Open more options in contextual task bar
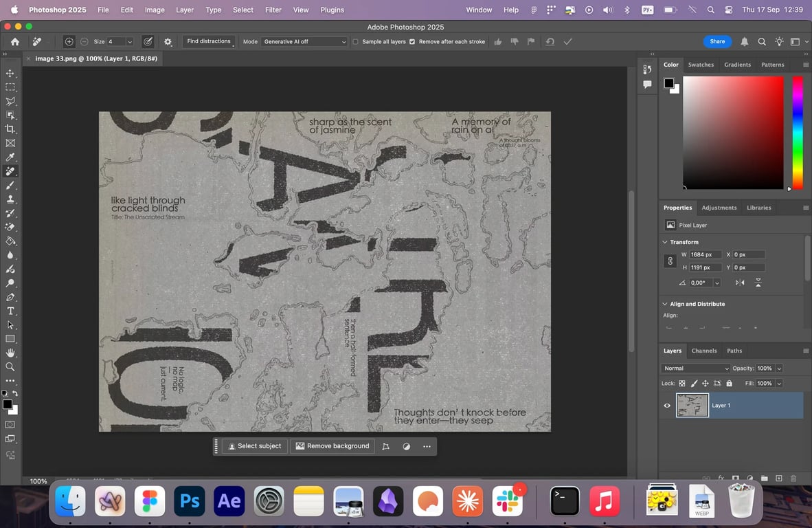 point(427,446)
